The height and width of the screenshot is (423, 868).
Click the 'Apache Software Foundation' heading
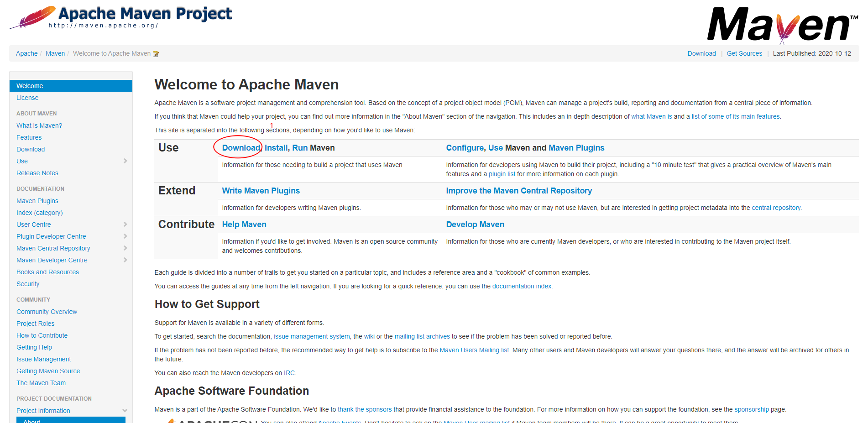(x=232, y=391)
